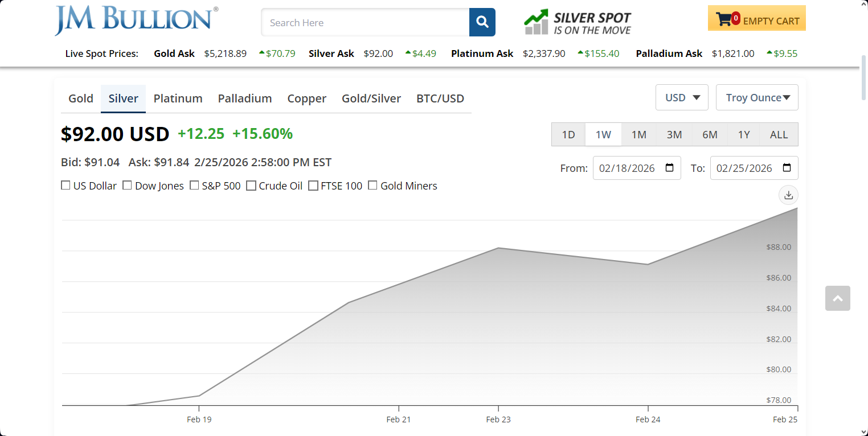Screen dimensions: 868x436
Task: Open the From date calendar picker icon
Action: click(x=670, y=168)
